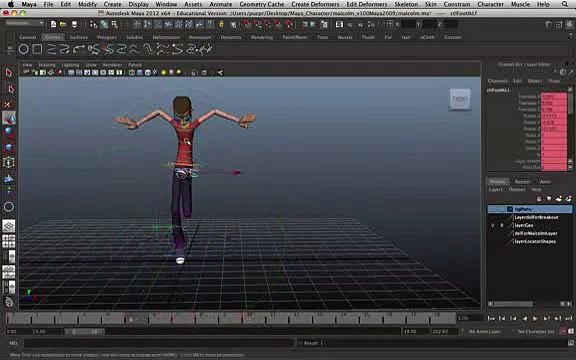Create a new scene from status line

coord(54,24)
